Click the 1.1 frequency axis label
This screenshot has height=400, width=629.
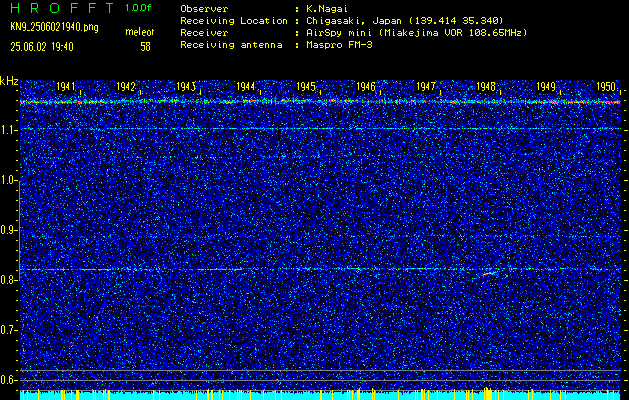9,130
